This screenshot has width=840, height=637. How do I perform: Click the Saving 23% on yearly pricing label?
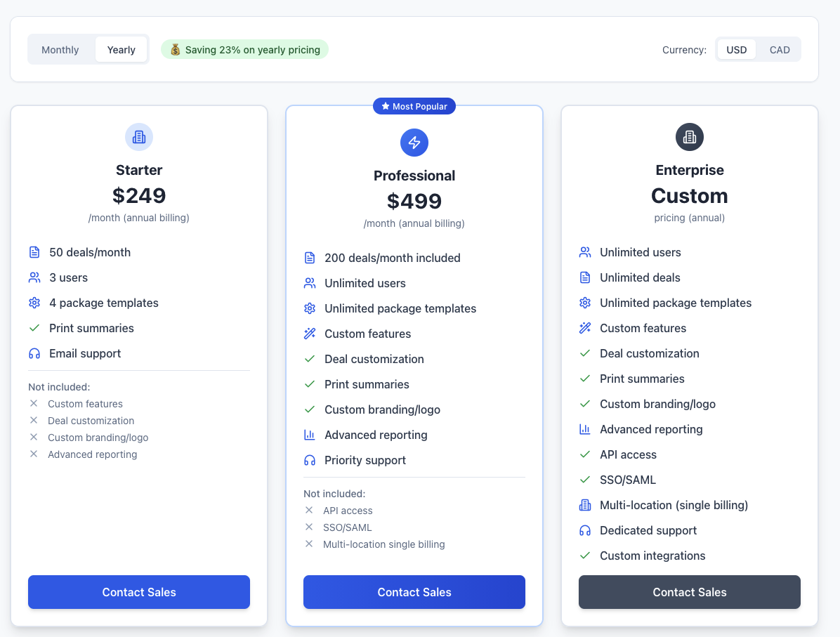244,49
